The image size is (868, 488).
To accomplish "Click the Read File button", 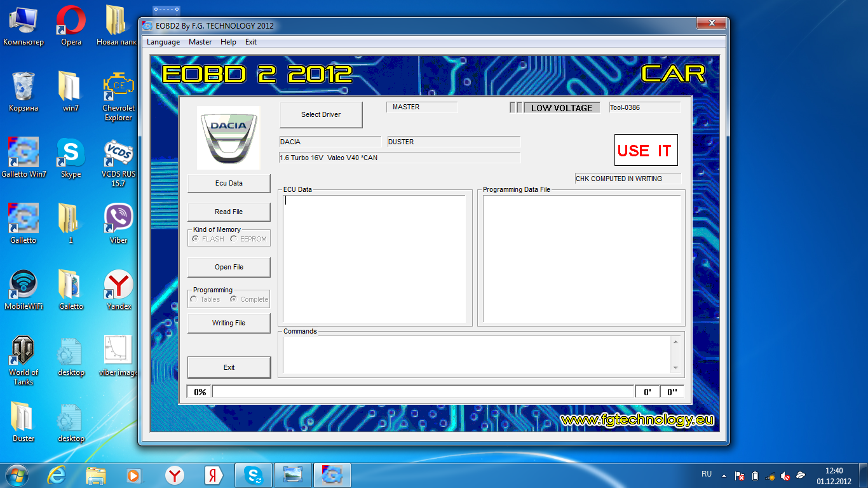I will click(229, 212).
